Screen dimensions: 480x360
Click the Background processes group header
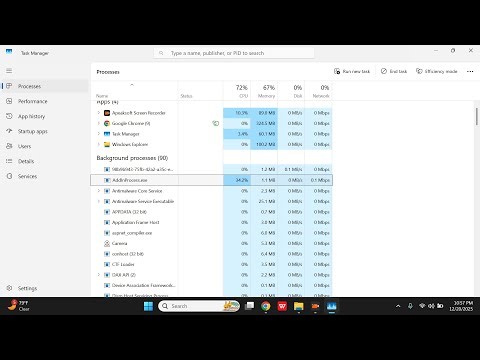pos(132,158)
